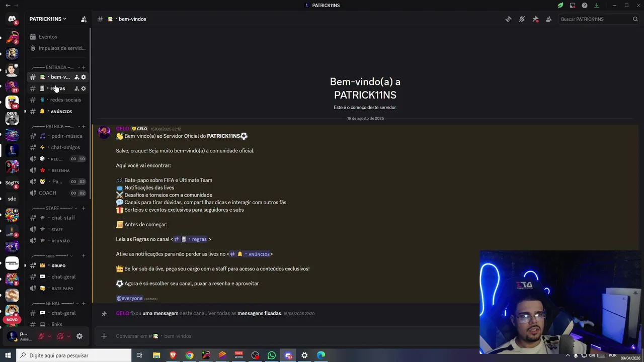Open the chat-amigos channel

[x=58, y=147]
